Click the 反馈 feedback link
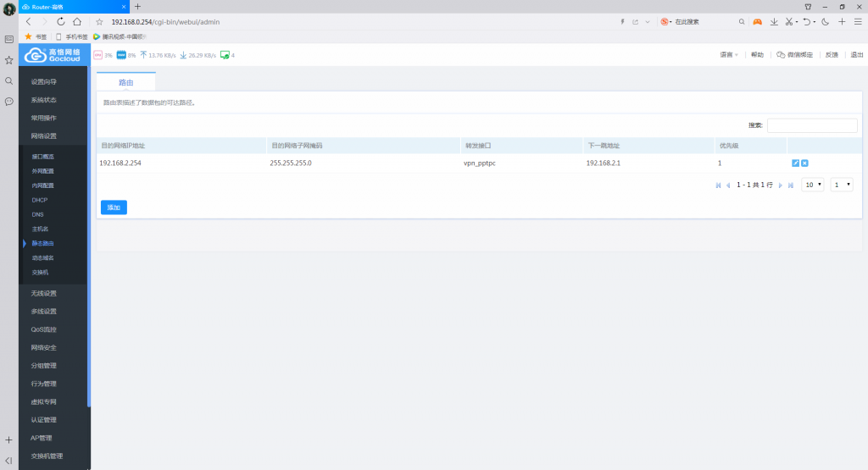Image resolution: width=868 pixels, height=470 pixels. point(832,55)
